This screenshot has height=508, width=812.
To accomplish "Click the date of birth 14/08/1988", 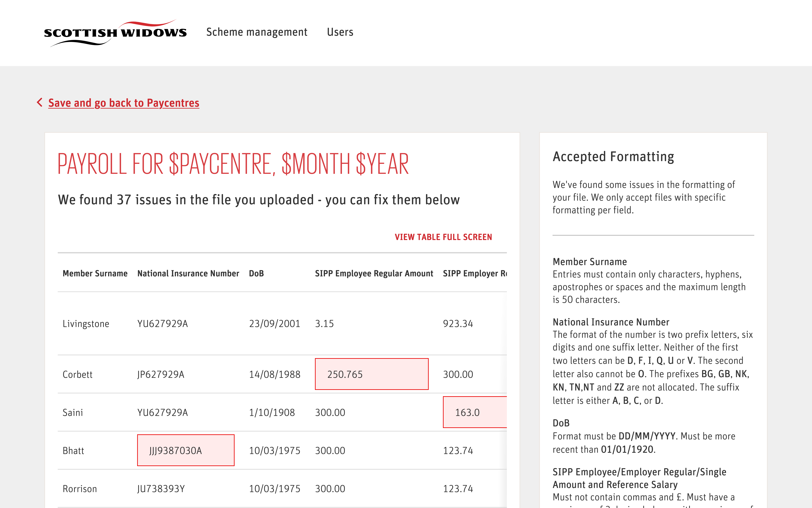I will [275, 374].
